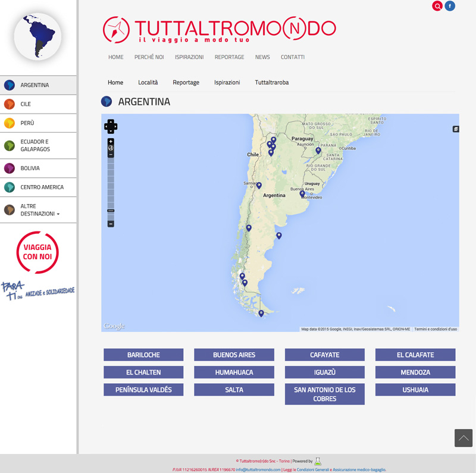
Task: Open the REPORTAGE main menu item
Action: [229, 57]
